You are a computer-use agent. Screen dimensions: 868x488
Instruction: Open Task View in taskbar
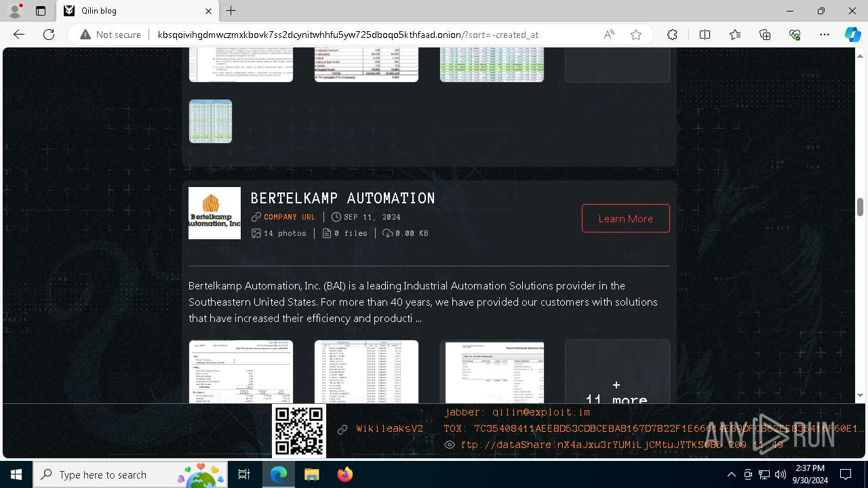[244, 474]
